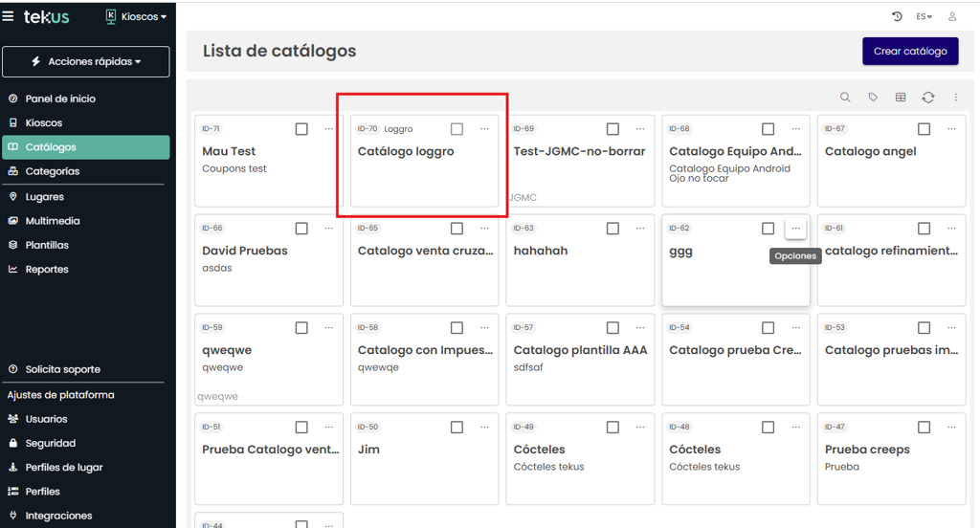Open the user profile icon
Image resolution: width=980 pixels, height=528 pixels.
952,16
